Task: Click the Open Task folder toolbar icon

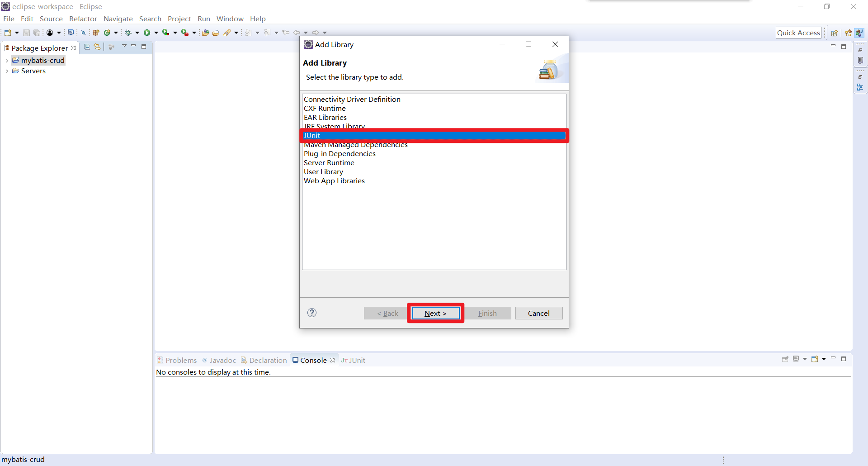Action: coord(216,33)
